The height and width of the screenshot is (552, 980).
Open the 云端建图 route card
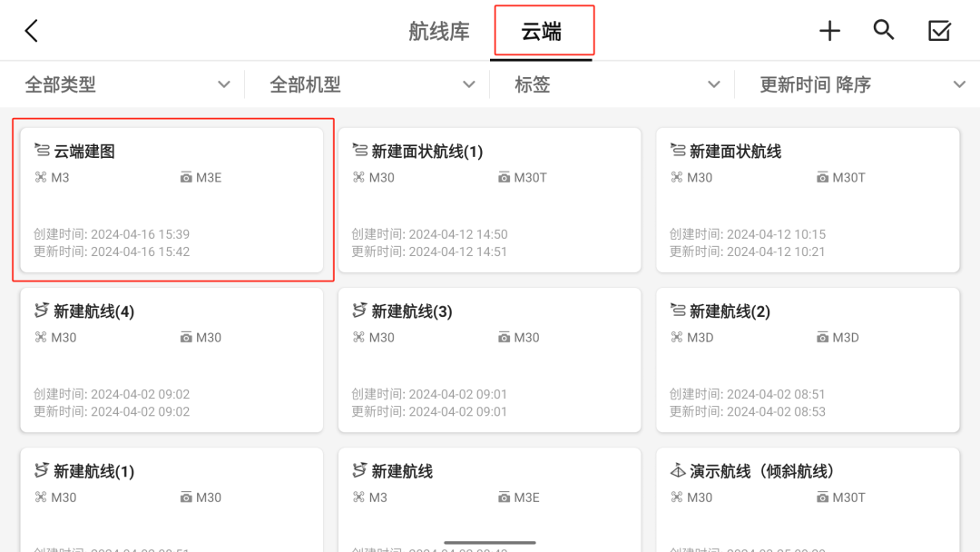(x=171, y=200)
